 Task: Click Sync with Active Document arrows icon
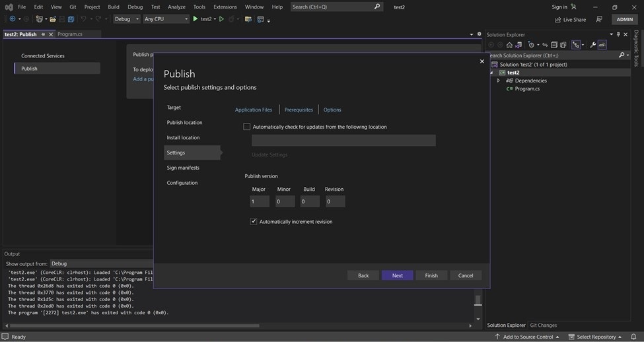tap(545, 45)
